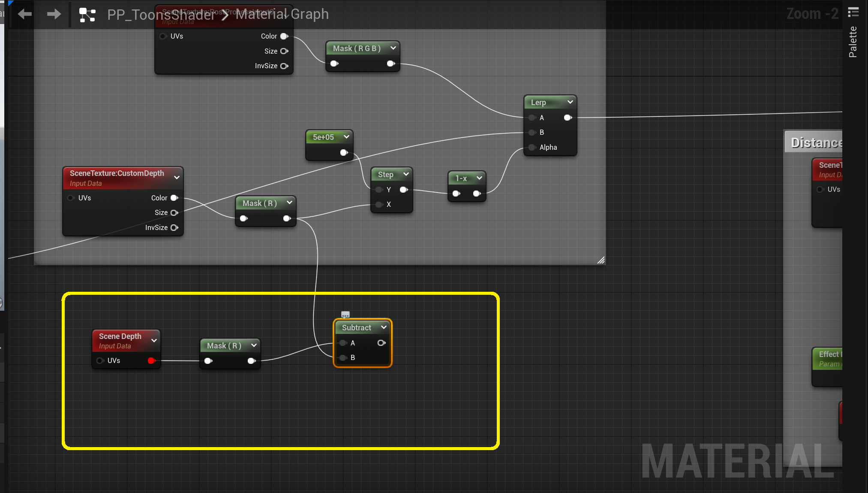Click the forward navigation arrow
Viewport: 868px width, 493px height.
[54, 14]
